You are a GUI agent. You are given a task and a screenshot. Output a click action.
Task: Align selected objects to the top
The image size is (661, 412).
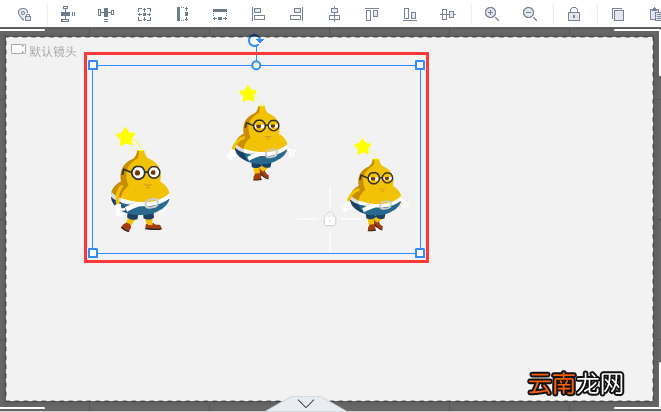[372, 14]
